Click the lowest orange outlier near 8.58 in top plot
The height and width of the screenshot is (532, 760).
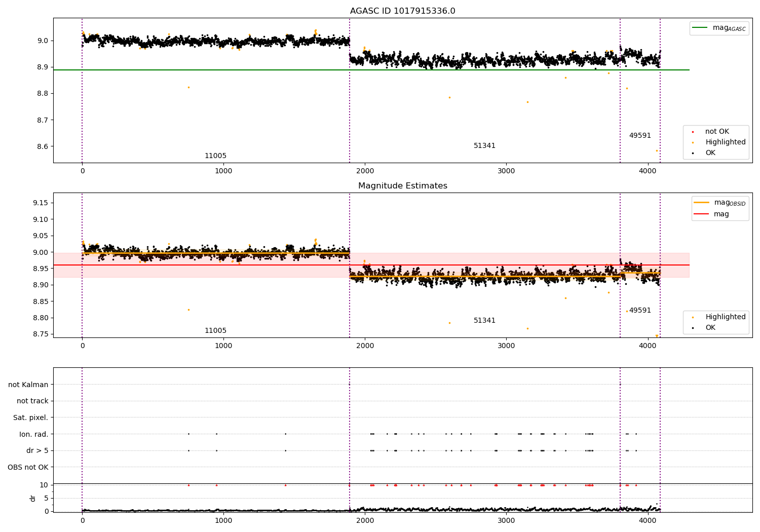point(657,150)
